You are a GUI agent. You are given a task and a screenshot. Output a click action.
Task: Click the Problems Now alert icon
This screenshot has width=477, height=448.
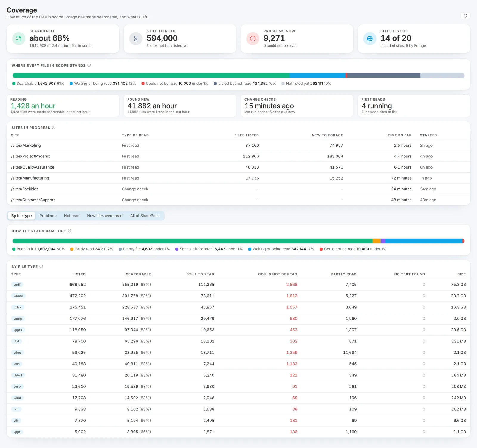click(x=253, y=38)
